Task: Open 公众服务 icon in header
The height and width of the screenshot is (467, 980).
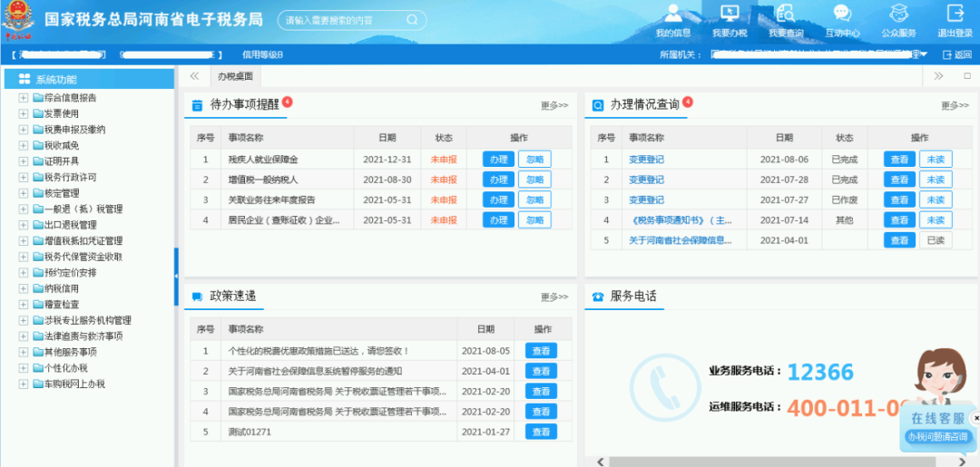Action: 898,13
